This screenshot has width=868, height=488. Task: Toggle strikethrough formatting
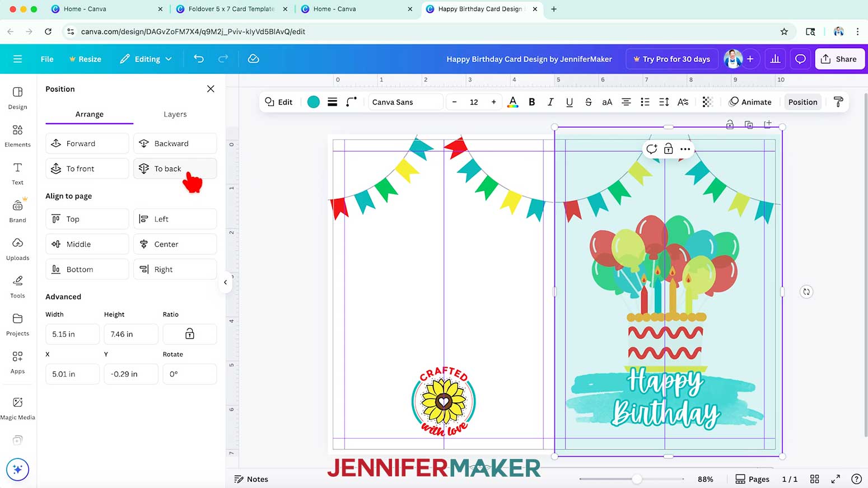(x=588, y=102)
